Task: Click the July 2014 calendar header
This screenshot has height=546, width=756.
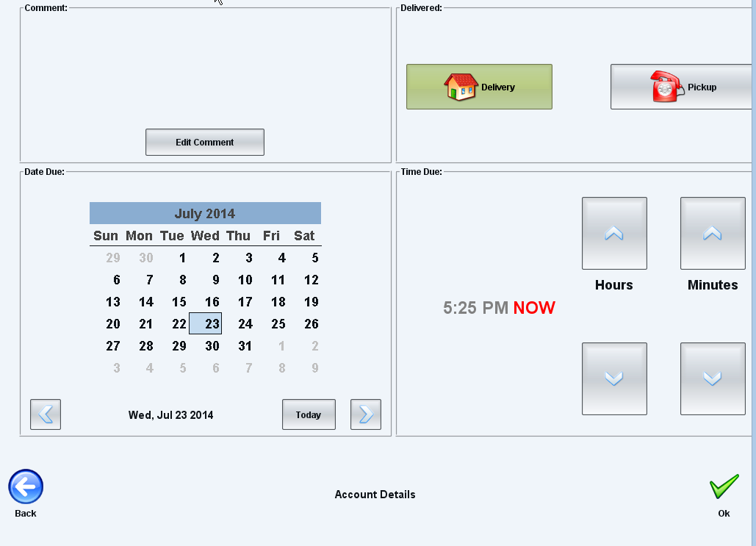Action: pyautogui.click(x=205, y=213)
